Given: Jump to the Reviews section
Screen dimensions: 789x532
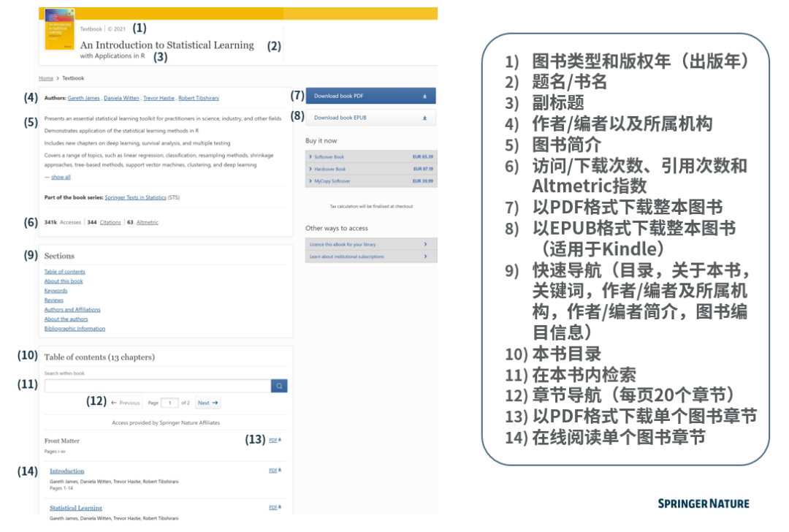Looking at the screenshot, I should tap(54, 300).
